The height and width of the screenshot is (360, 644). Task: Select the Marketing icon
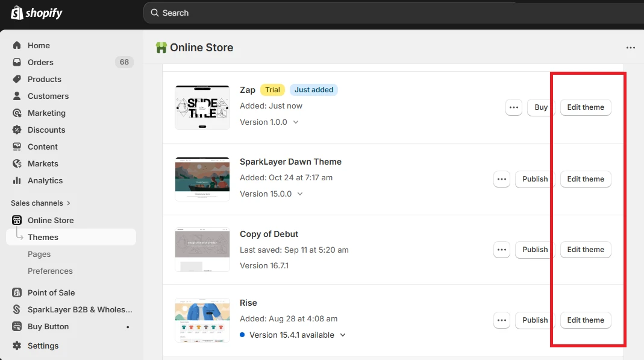17,113
